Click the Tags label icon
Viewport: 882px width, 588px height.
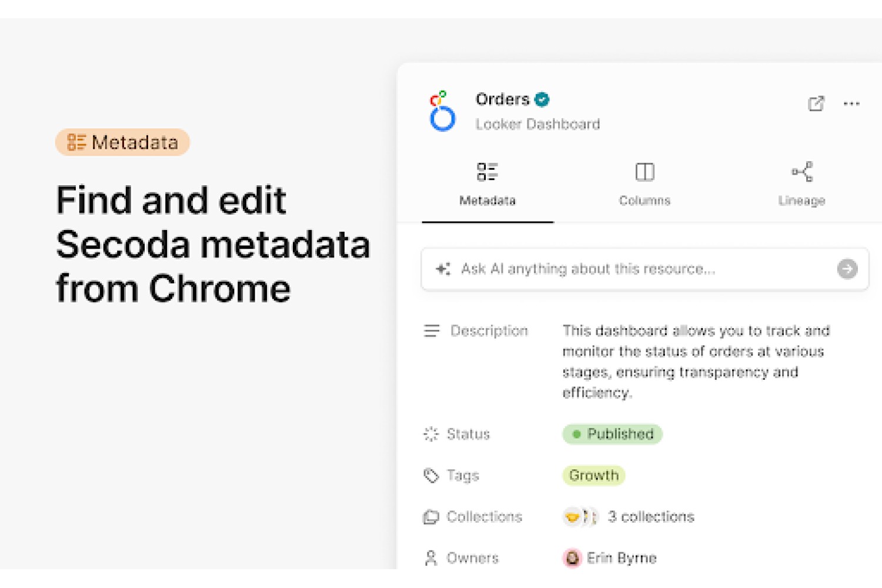431,475
